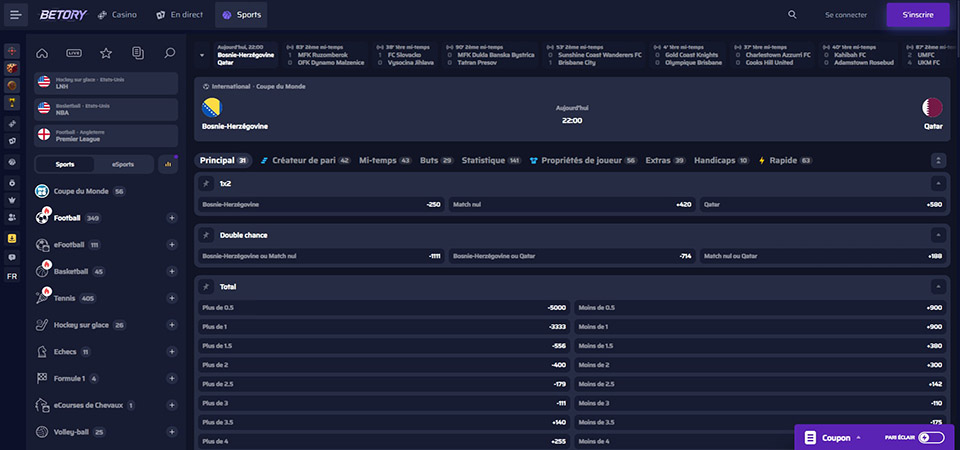Collapse the Double chance market
Image resolution: width=960 pixels, height=450 pixels.
pyautogui.click(x=938, y=235)
